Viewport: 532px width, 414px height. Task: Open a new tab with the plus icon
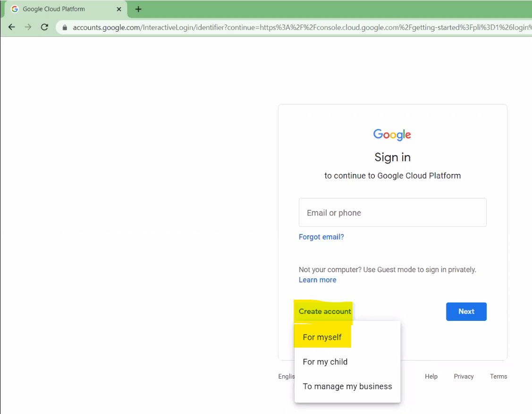point(138,9)
